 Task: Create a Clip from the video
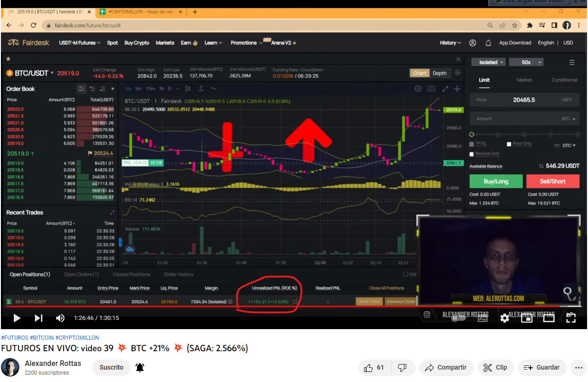(496, 367)
